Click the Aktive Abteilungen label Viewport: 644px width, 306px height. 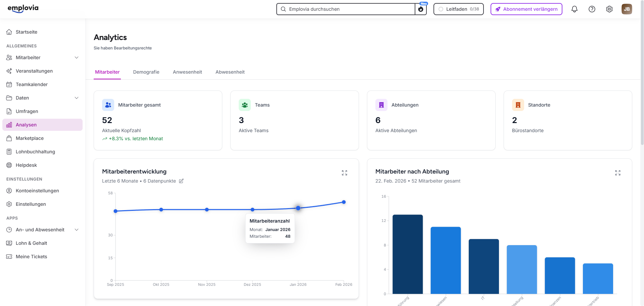click(x=396, y=130)
